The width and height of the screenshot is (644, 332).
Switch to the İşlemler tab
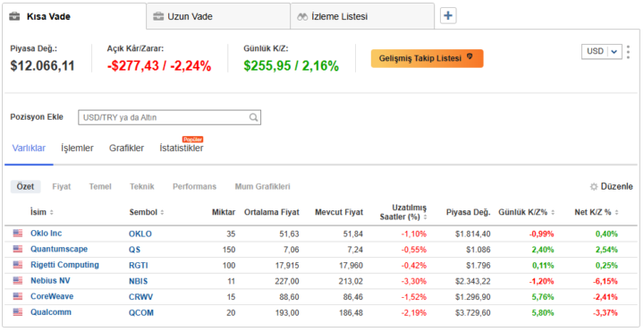[77, 149]
